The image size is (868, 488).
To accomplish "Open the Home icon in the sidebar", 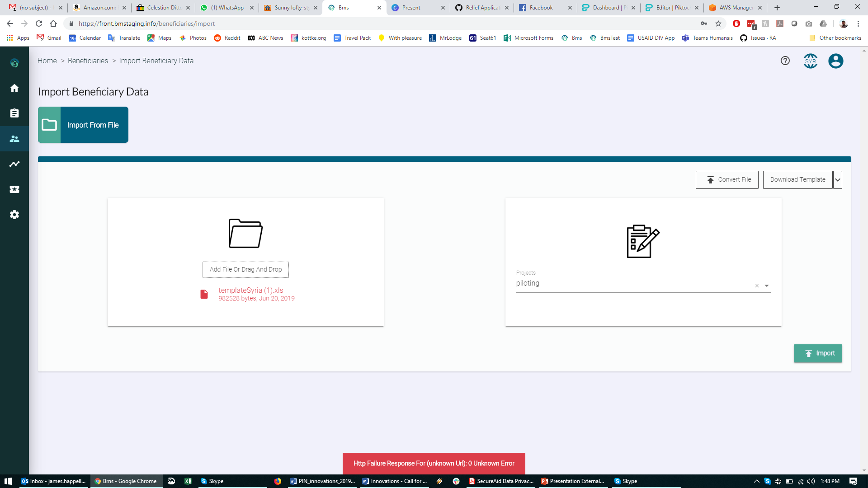I will coord(14,88).
